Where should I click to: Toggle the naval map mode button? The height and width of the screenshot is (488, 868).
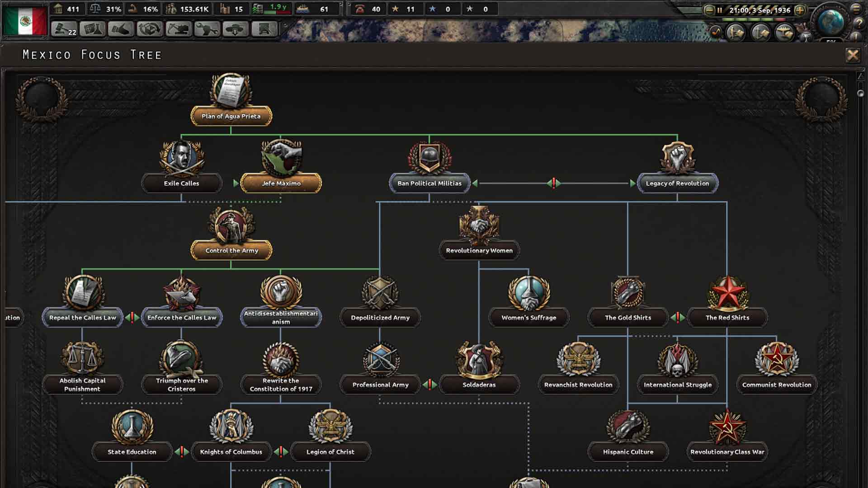(x=760, y=32)
